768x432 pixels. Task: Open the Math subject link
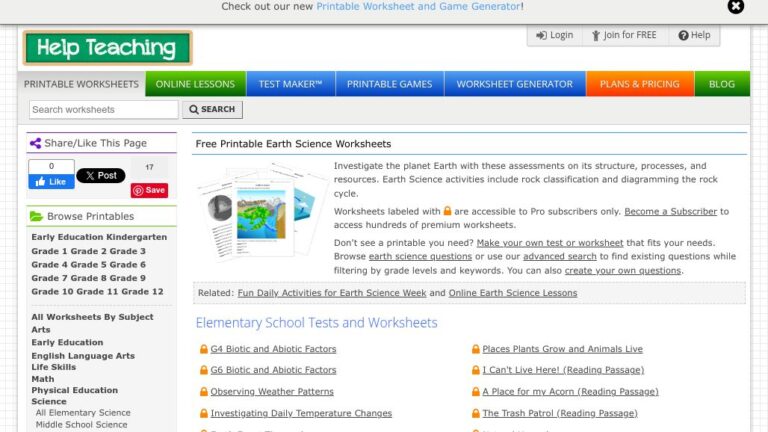[x=43, y=379]
